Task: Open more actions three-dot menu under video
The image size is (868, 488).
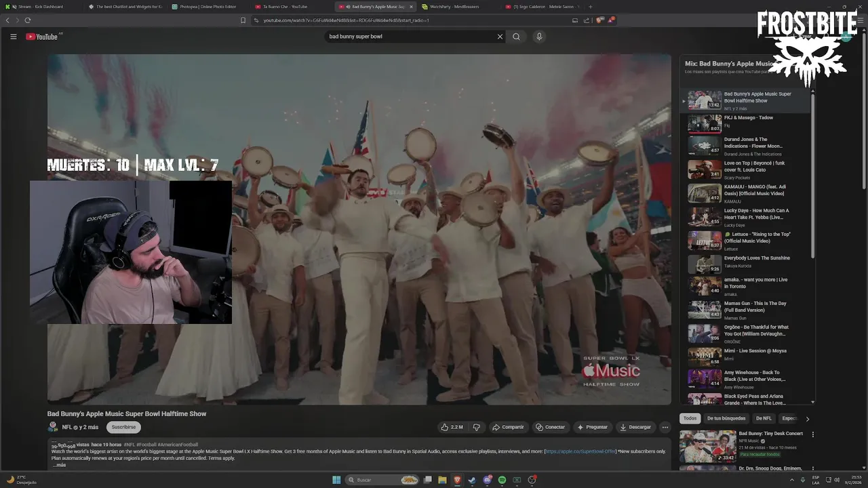Action: pos(665,427)
